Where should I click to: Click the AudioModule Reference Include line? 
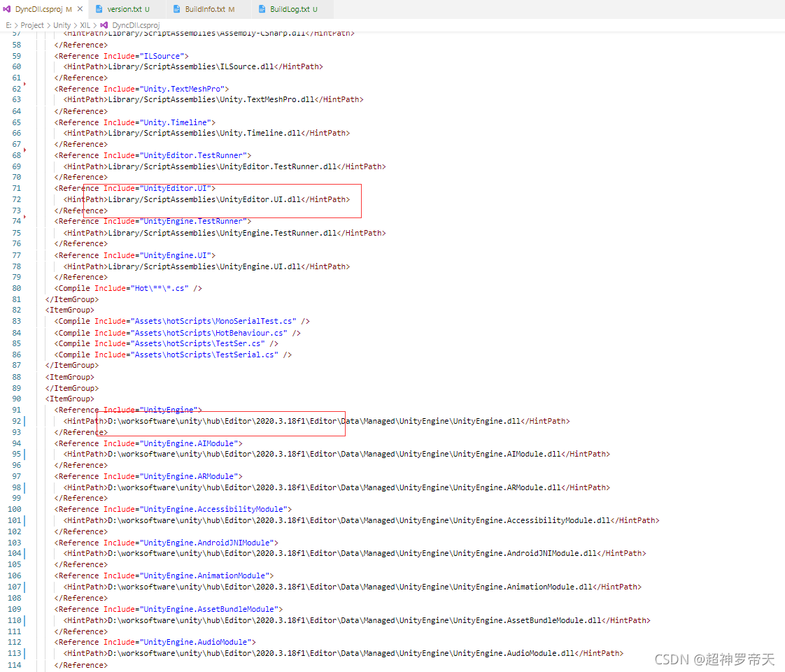click(155, 642)
